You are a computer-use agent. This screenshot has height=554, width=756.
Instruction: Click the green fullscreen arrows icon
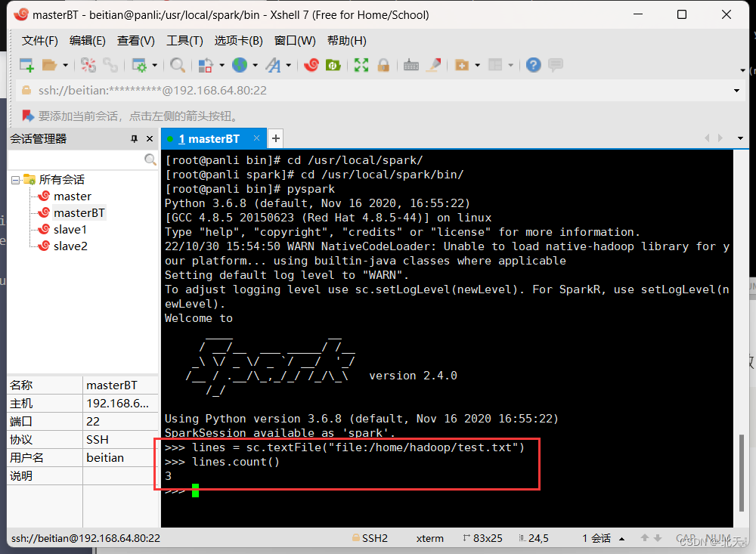tap(361, 64)
